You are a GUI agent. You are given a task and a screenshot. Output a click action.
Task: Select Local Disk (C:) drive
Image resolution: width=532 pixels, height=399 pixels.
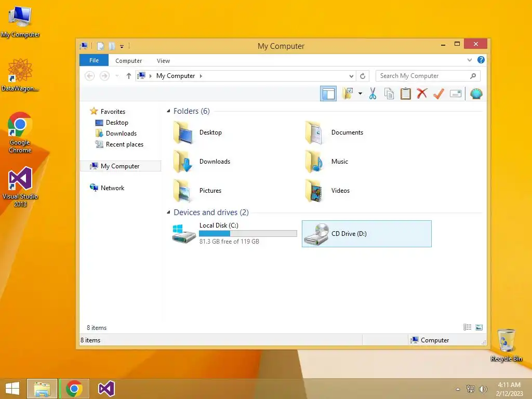click(234, 233)
